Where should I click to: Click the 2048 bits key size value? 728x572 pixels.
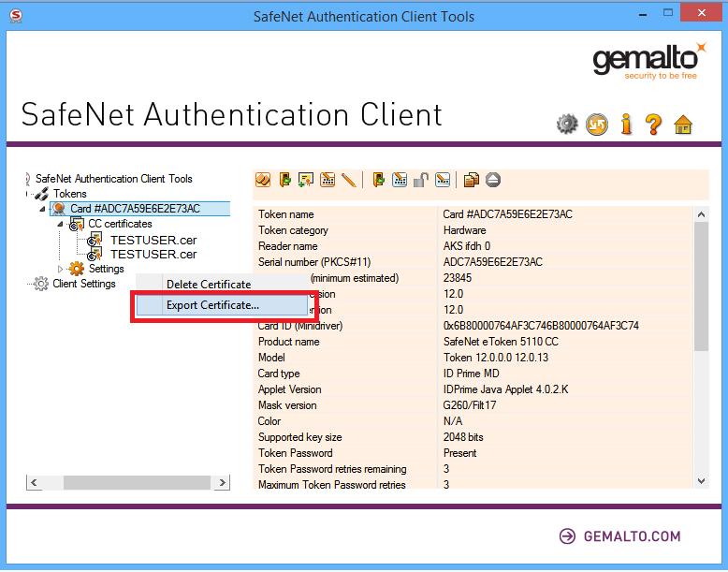point(463,437)
